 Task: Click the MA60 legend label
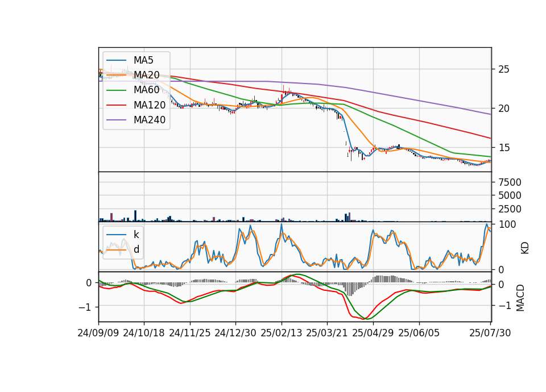146,90
